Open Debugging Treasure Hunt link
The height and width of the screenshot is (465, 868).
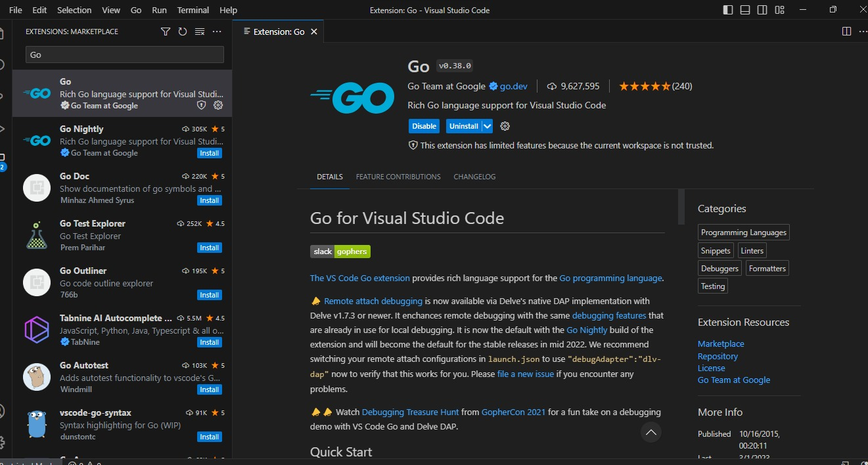410,412
